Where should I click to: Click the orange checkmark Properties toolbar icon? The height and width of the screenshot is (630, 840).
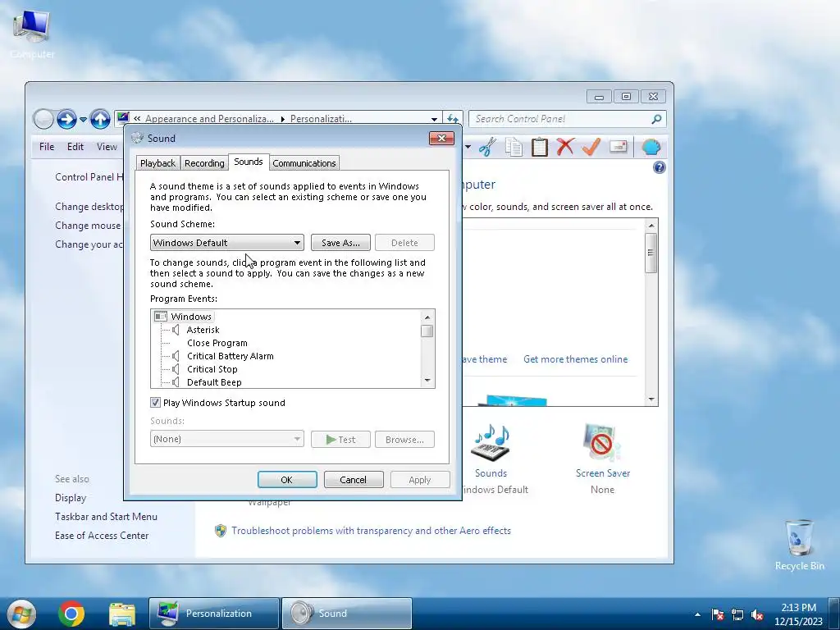coord(591,147)
